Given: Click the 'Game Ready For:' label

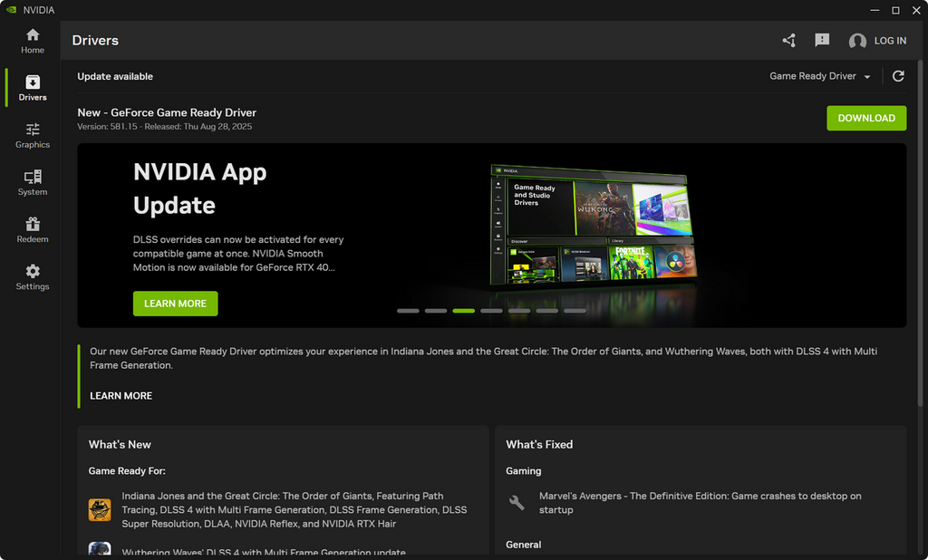Looking at the screenshot, I should 127,471.
